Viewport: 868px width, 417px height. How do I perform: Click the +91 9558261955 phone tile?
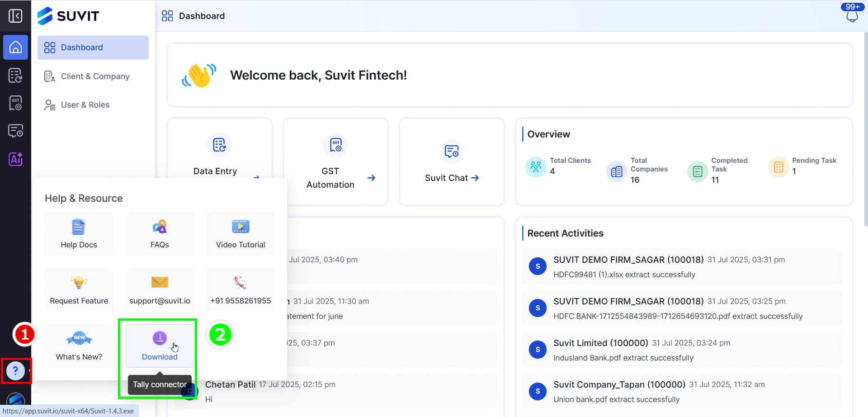pos(241,290)
